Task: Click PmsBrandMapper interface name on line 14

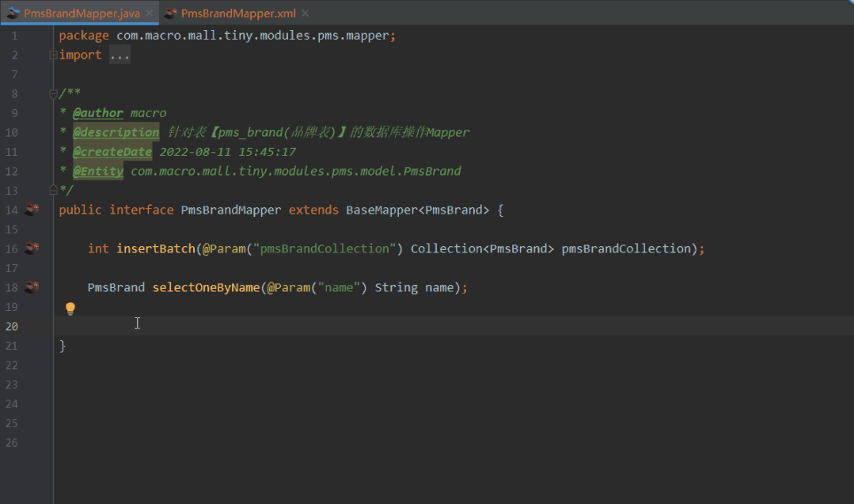Action: [x=231, y=210]
